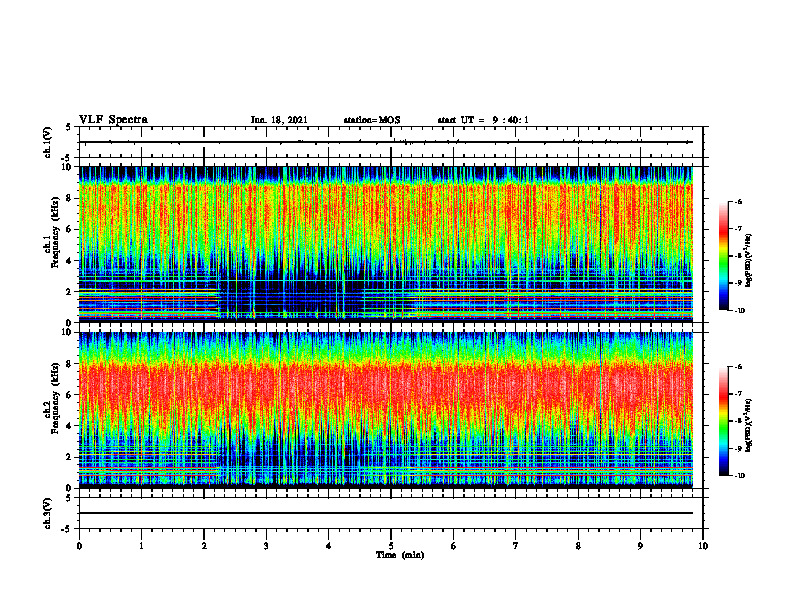Click the time axis tick label '6'

[x=454, y=546]
